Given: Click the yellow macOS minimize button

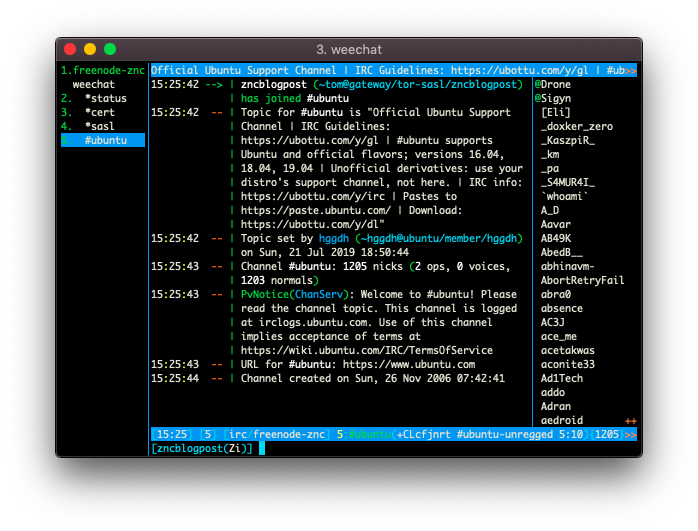Looking at the screenshot, I should [x=90, y=49].
